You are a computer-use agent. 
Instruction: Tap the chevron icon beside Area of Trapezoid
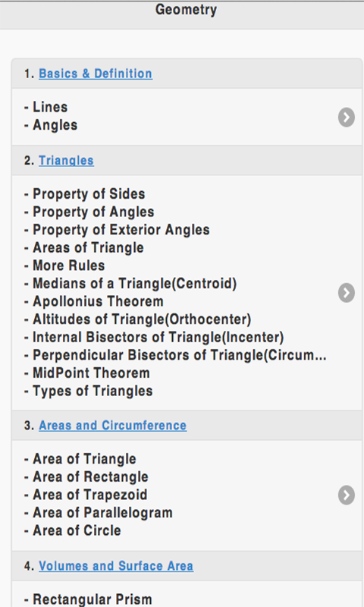pos(347,495)
